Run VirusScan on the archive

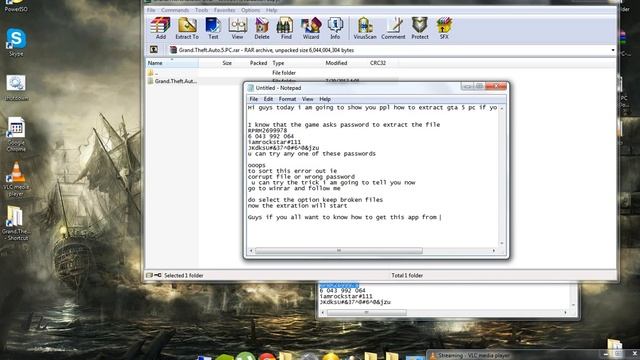(365, 28)
